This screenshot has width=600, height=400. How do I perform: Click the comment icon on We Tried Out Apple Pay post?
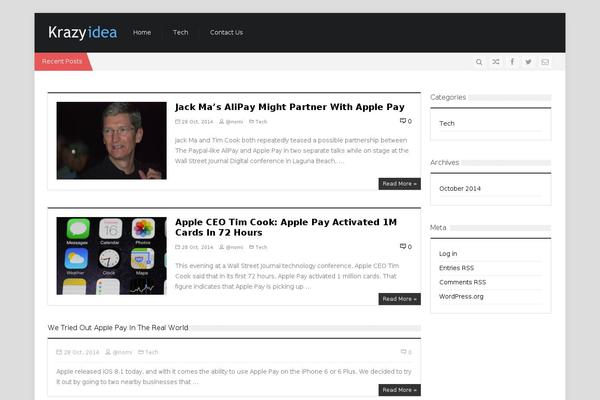click(403, 352)
